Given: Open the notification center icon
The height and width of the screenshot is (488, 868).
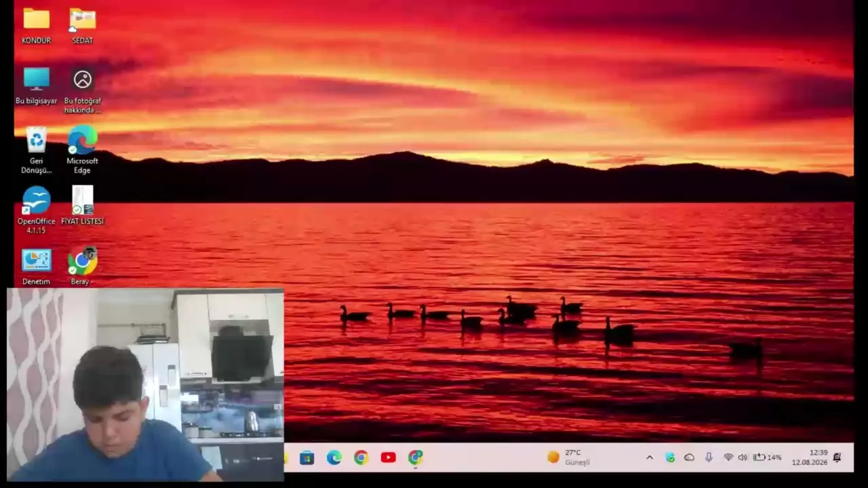Looking at the screenshot, I should [x=837, y=457].
